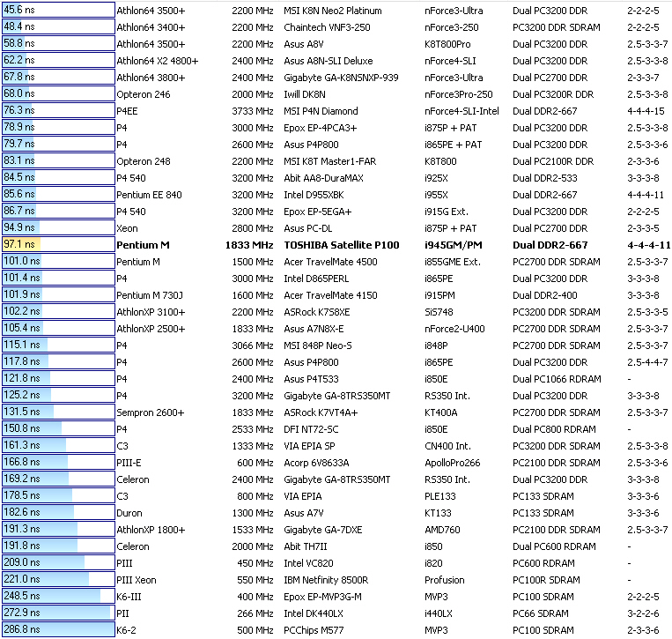The width and height of the screenshot is (672, 639).
Task: Click the 2533 MHz clock value
Action: coord(253,429)
